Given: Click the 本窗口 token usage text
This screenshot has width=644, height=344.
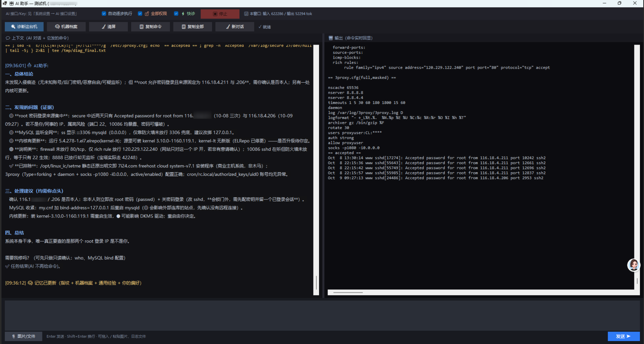Looking at the screenshot, I should [x=281, y=14].
